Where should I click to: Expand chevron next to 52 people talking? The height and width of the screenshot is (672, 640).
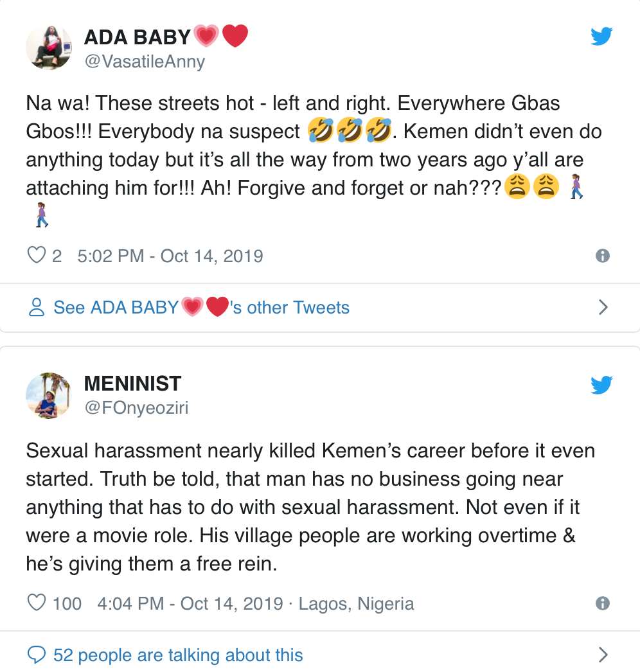(x=603, y=655)
